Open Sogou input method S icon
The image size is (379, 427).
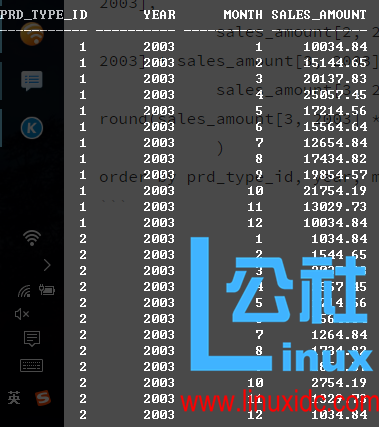(x=43, y=398)
